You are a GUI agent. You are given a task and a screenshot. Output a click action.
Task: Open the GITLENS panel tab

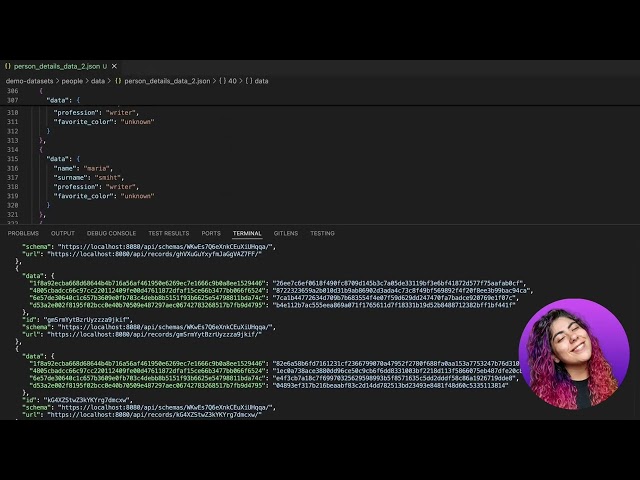pos(286,233)
